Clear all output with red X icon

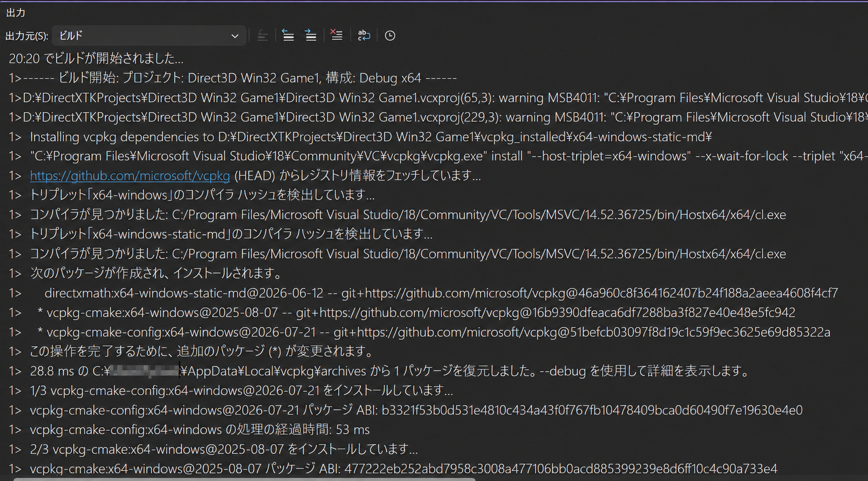pos(336,36)
